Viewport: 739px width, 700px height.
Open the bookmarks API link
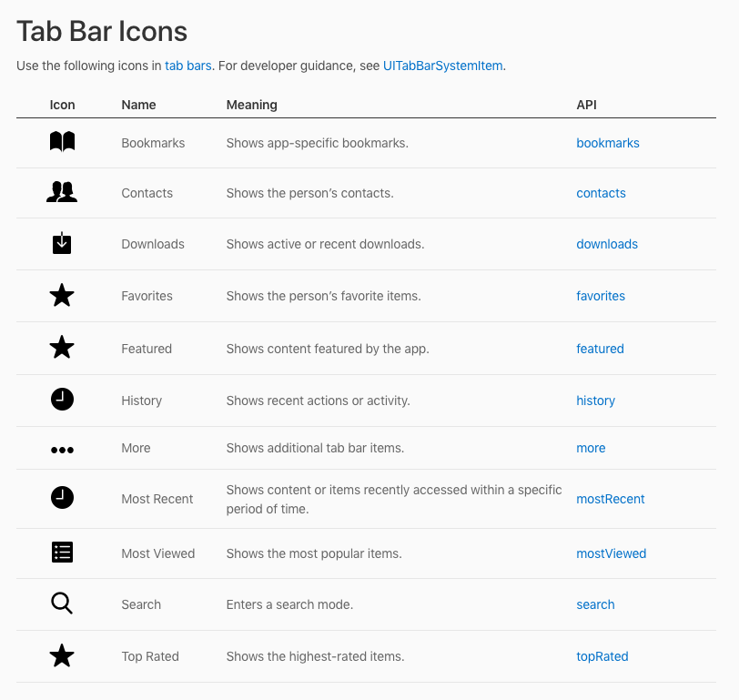tap(608, 143)
